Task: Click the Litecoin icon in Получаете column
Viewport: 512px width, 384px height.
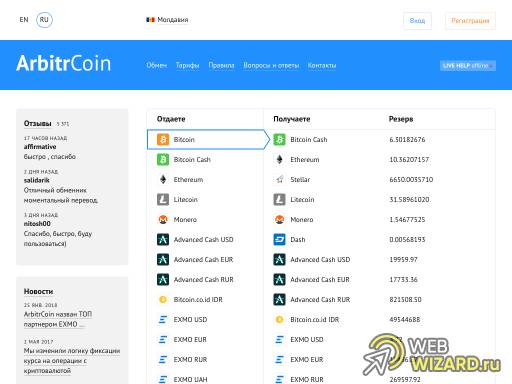Action: (279, 199)
